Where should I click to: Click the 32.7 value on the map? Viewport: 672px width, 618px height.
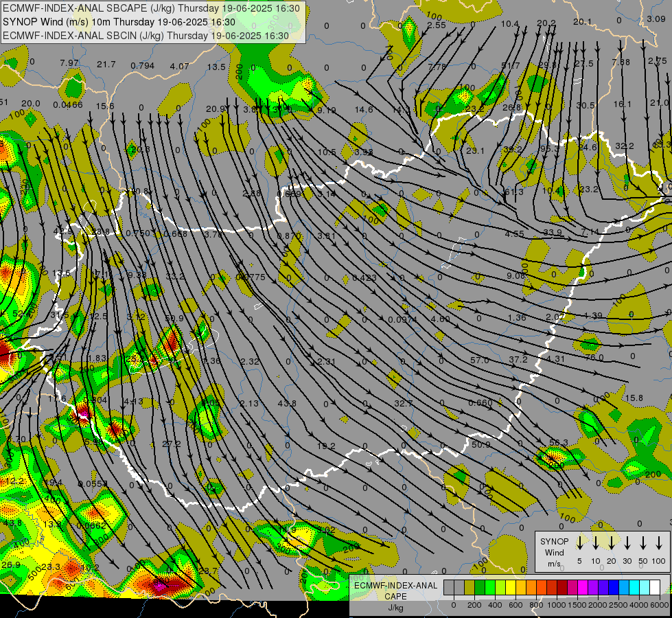[x=404, y=403]
